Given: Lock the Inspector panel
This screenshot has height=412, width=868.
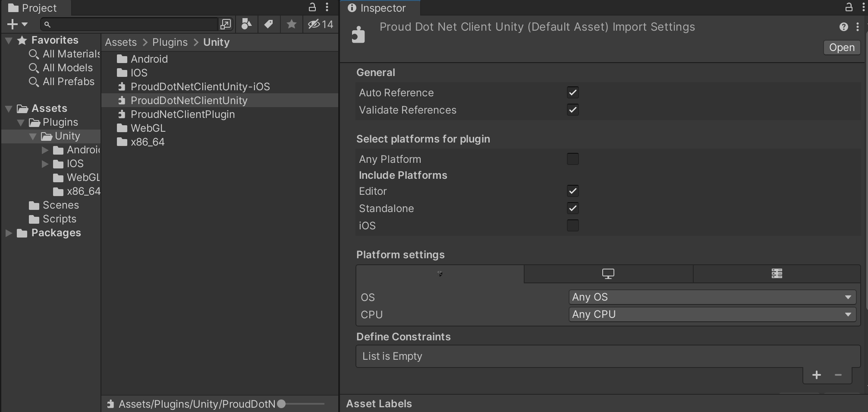Looking at the screenshot, I should click(x=849, y=7).
